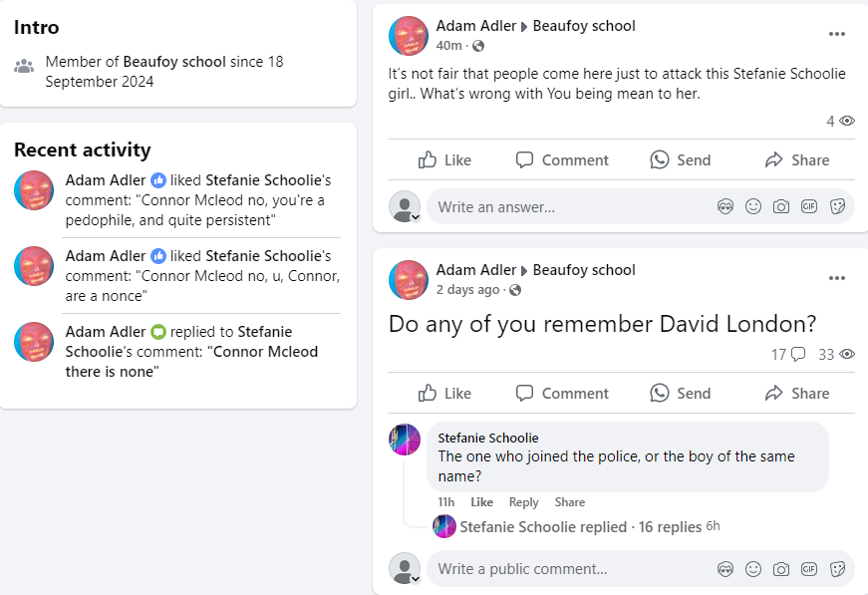Screen dimensions: 868x595
Task: Like the post about Stefanie Schoolie
Action: tap(444, 160)
